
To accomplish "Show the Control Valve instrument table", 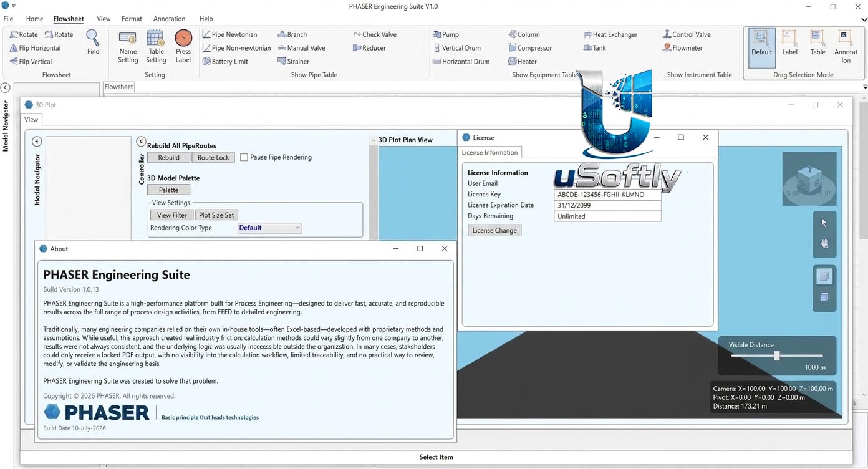I will click(687, 34).
